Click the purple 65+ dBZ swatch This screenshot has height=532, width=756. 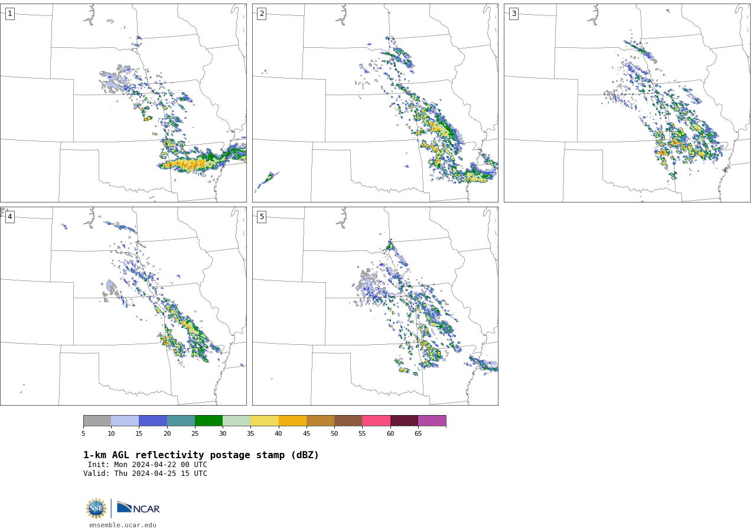[x=432, y=421]
